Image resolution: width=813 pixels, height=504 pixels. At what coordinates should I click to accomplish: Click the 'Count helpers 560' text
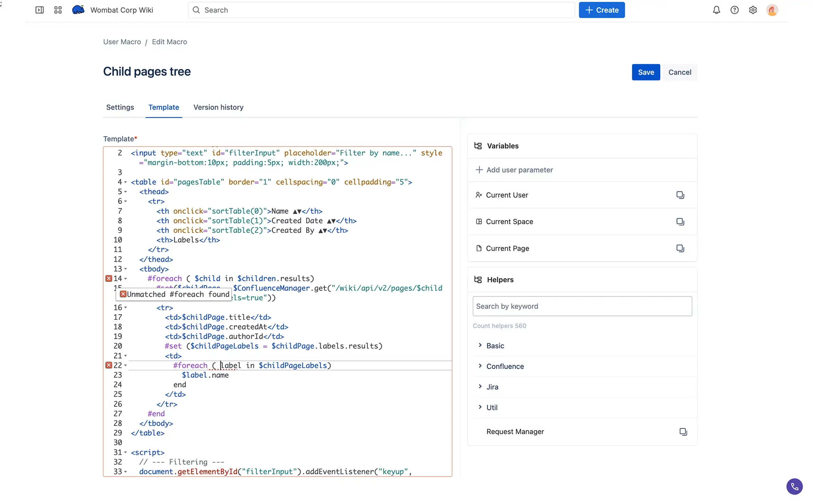click(499, 326)
